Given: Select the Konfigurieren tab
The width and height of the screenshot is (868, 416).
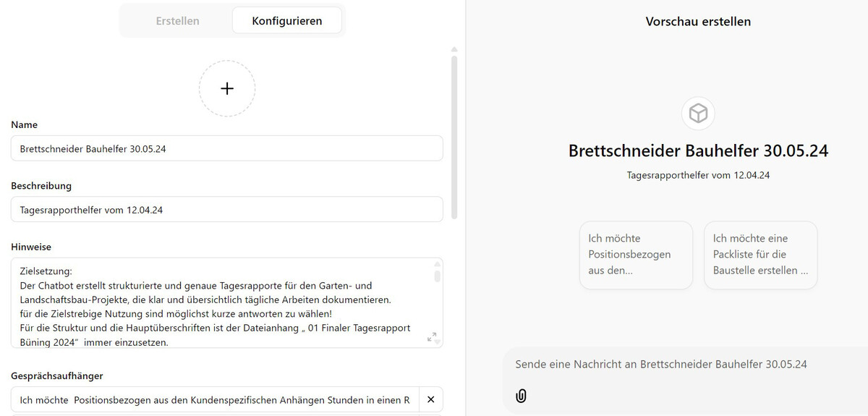Looking at the screenshot, I should [287, 21].
